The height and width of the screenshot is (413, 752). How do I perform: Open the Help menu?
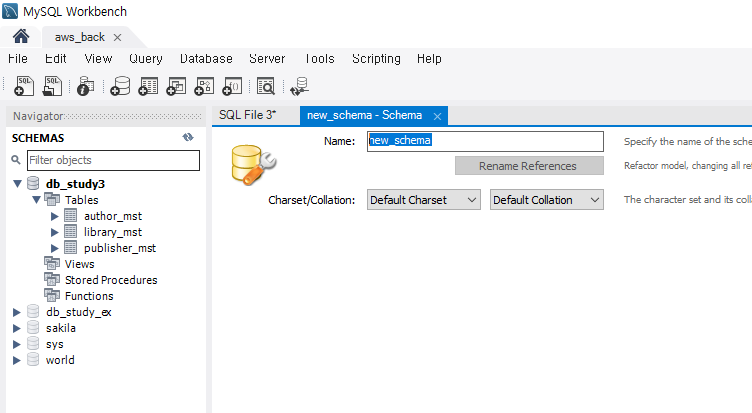point(429,59)
